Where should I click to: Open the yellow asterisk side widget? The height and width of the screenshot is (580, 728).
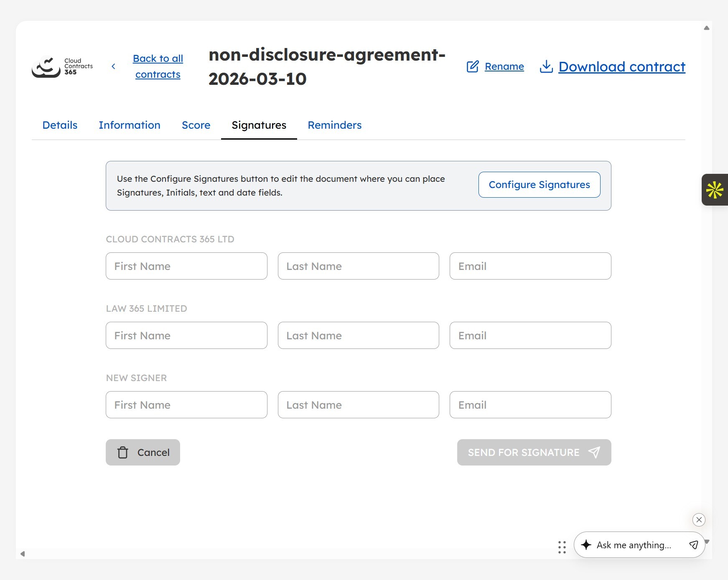[714, 190]
